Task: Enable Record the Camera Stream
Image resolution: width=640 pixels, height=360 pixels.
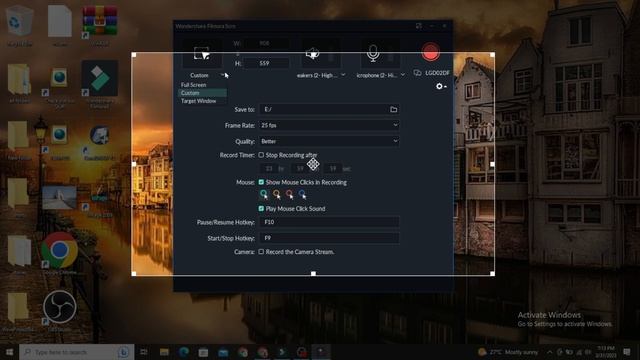Action: 261,252
